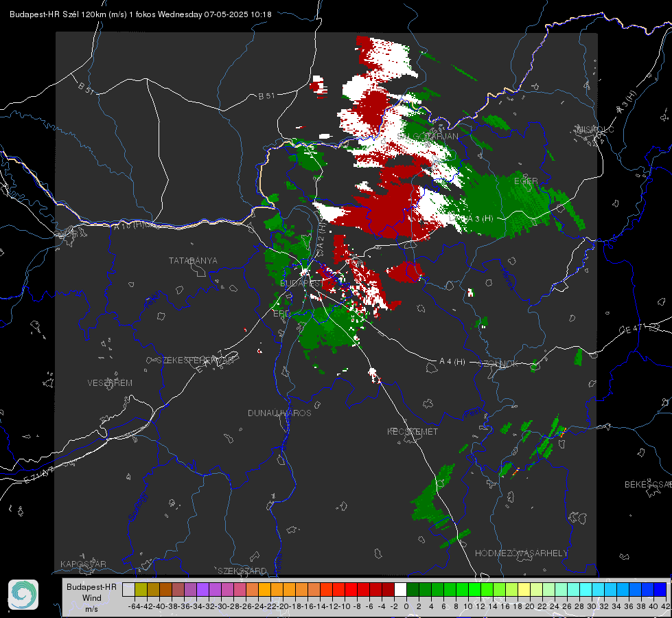Click the -2 legend value
This screenshot has height=618, width=672.
pos(394,607)
